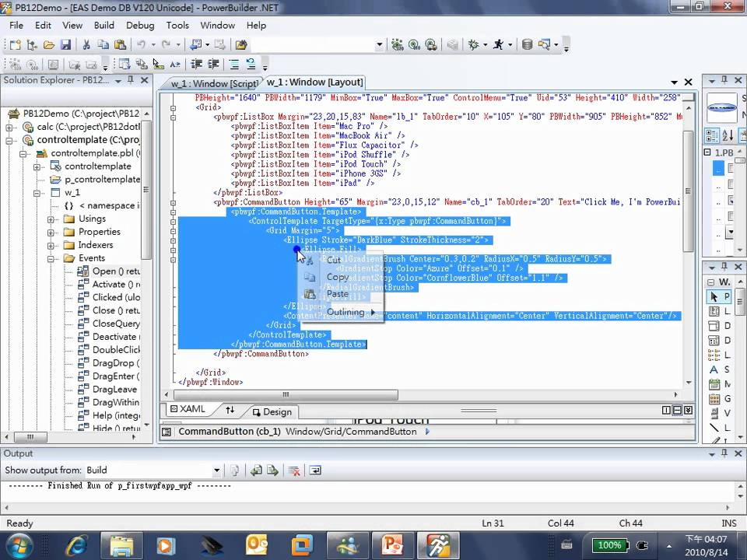Select the StaticText 'A' tool in Toolbox
Screen dimensions: 747x560
[714, 369]
